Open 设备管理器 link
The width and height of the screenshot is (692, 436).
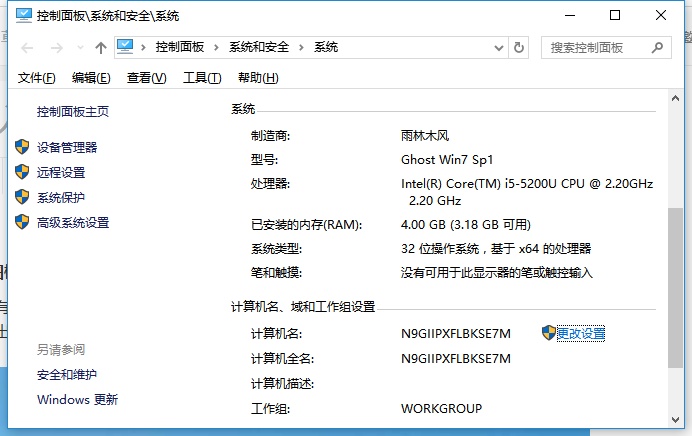click(67, 147)
